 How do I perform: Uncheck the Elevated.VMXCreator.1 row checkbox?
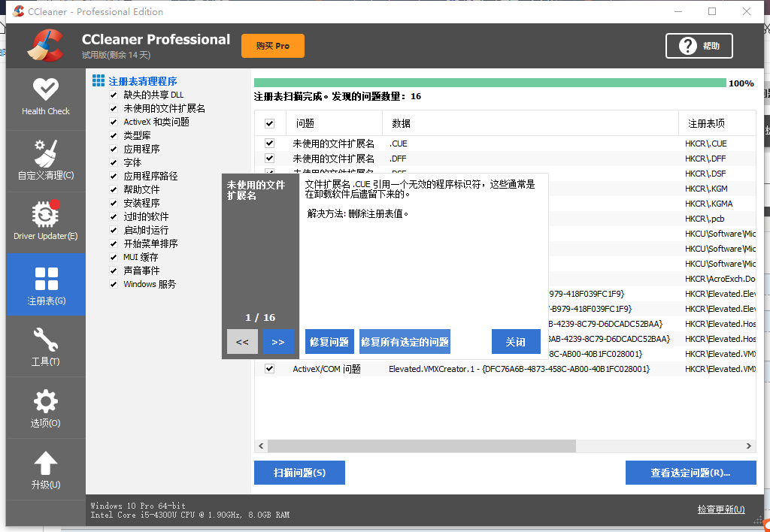click(x=270, y=369)
